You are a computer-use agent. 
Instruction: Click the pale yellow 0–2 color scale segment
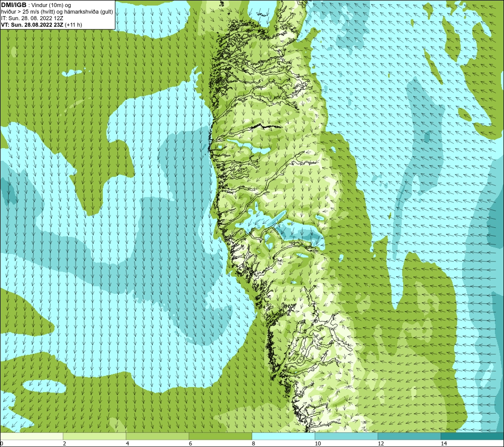click(x=31, y=436)
